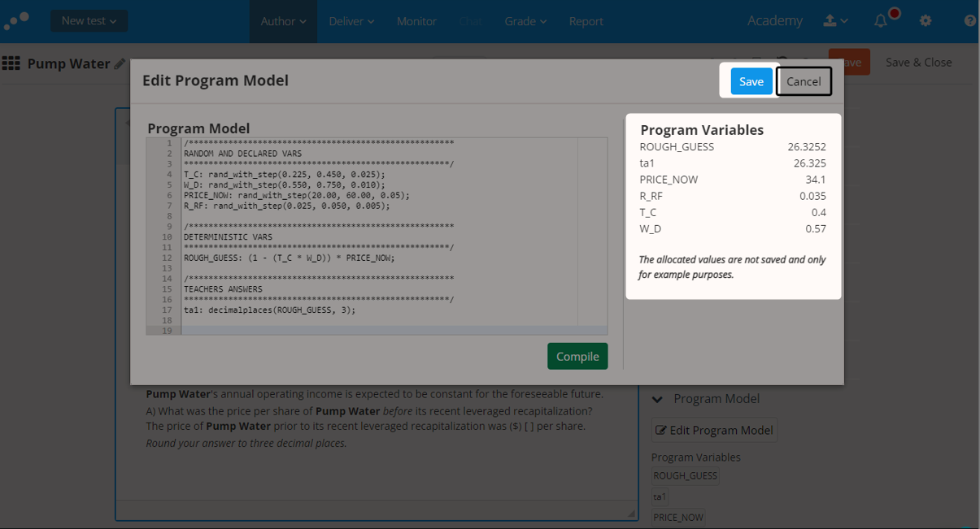Expand the Deliver dropdown
This screenshot has width=980, height=529.
(351, 21)
